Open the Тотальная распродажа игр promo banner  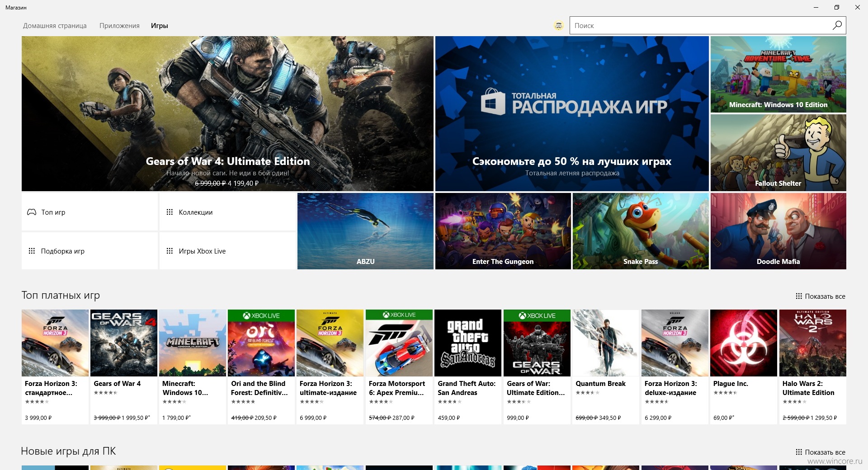(572, 113)
